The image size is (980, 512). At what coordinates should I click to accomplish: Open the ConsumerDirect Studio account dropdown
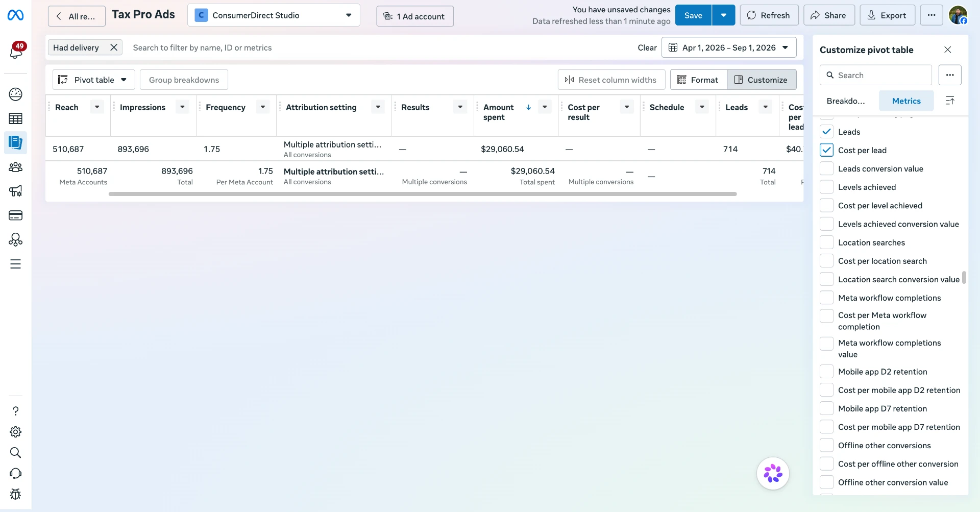[x=274, y=15]
